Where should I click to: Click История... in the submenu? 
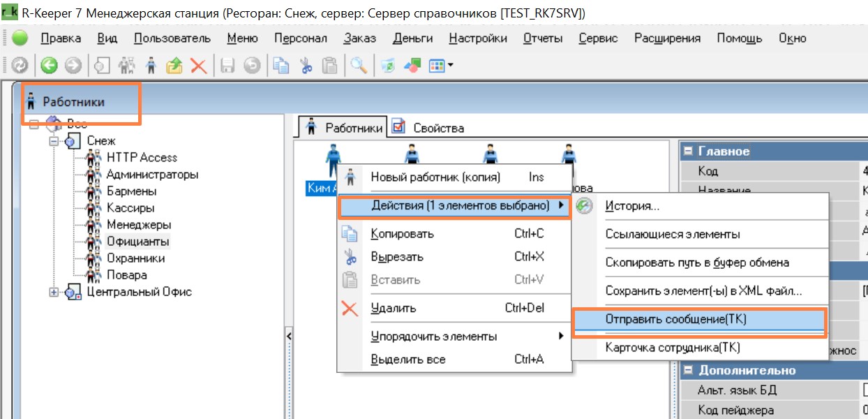(x=632, y=206)
